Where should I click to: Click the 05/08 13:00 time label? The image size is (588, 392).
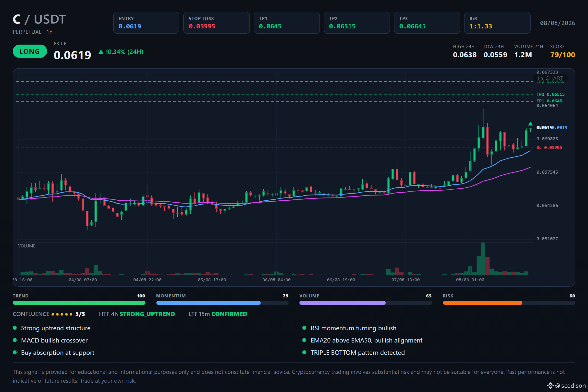[212, 280]
